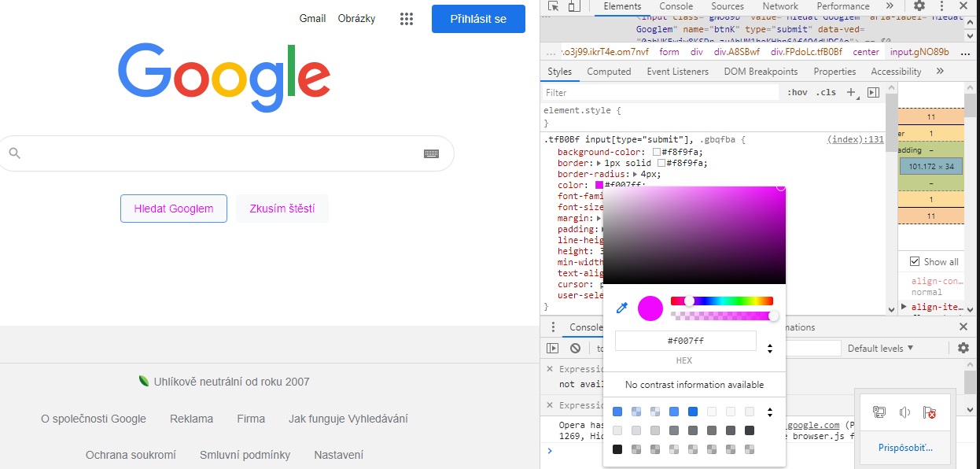Open the Sources tab
The image size is (980, 469).
(728, 6)
